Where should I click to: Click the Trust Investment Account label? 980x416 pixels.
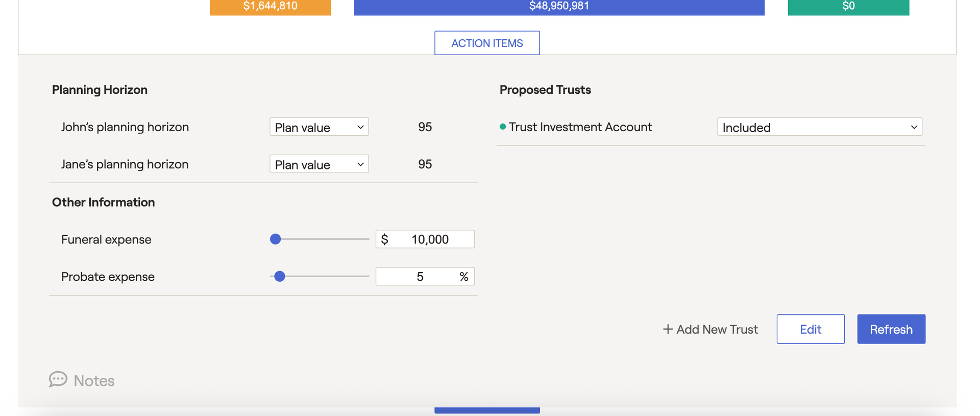point(580,127)
